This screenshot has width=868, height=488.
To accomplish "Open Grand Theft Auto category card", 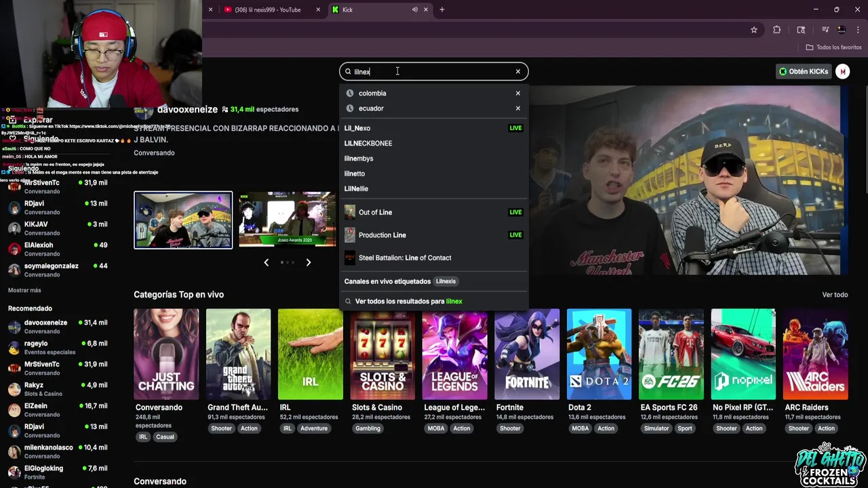I will (238, 354).
